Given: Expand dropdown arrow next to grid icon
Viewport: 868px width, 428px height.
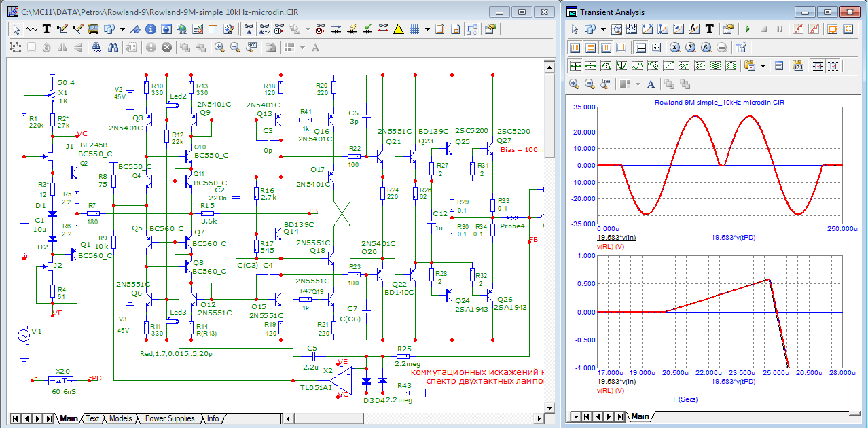Looking at the screenshot, I should (x=427, y=29).
